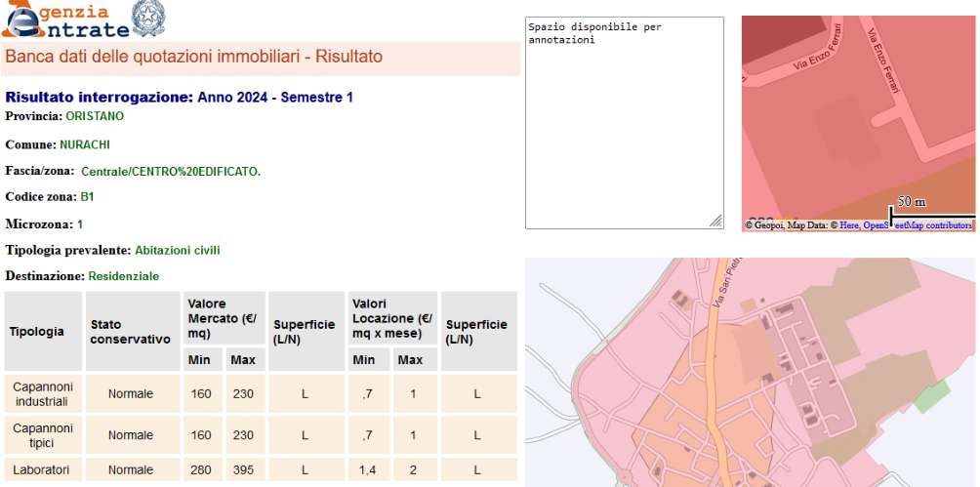Click the ORISTANO provincia value

tap(95, 116)
